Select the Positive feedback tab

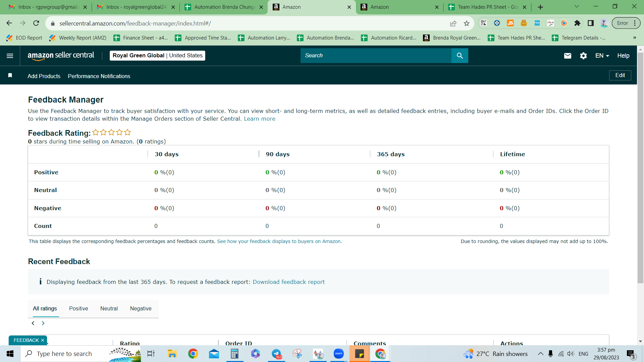[x=78, y=309]
